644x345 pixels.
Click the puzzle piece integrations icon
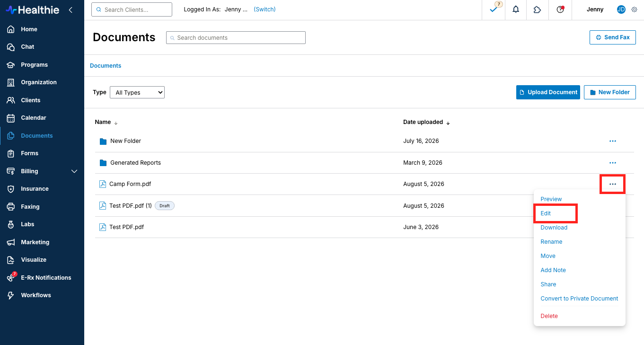(x=537, y=9)
